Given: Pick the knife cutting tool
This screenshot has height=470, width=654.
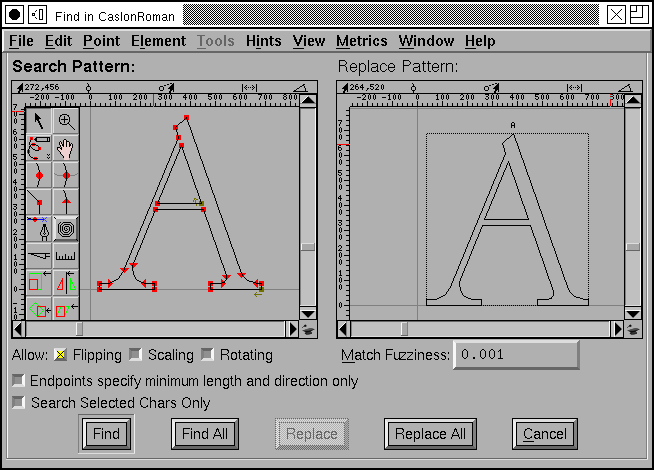Looking at the screenshot, I should pyautogui.click(x=39, y=258).
